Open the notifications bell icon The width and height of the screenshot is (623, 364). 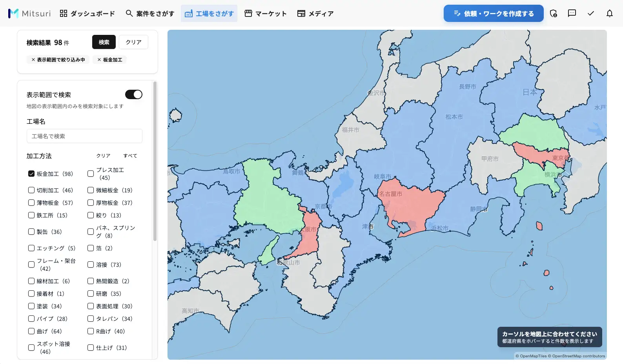(609, 13)
